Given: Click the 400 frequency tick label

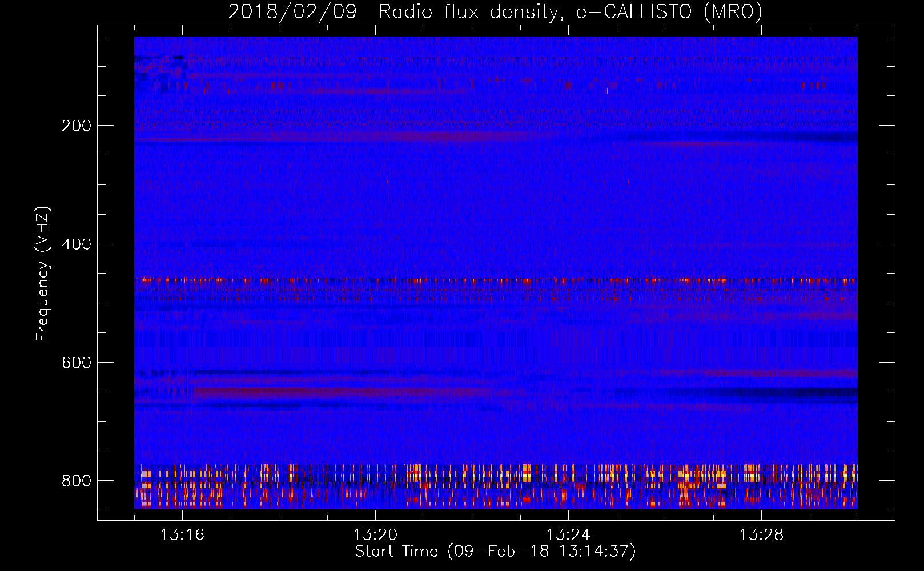Looking at the screenshot, I should pyautogui.click(x=76, y=244).
